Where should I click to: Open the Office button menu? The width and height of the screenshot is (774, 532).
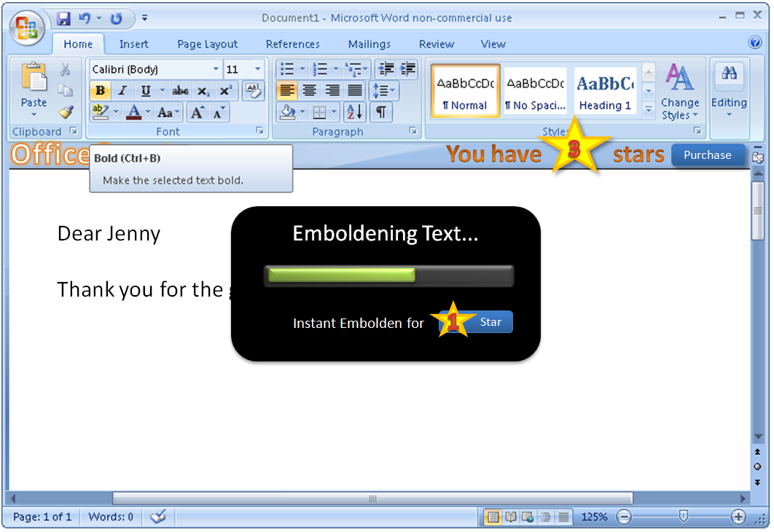coord(27,27)
